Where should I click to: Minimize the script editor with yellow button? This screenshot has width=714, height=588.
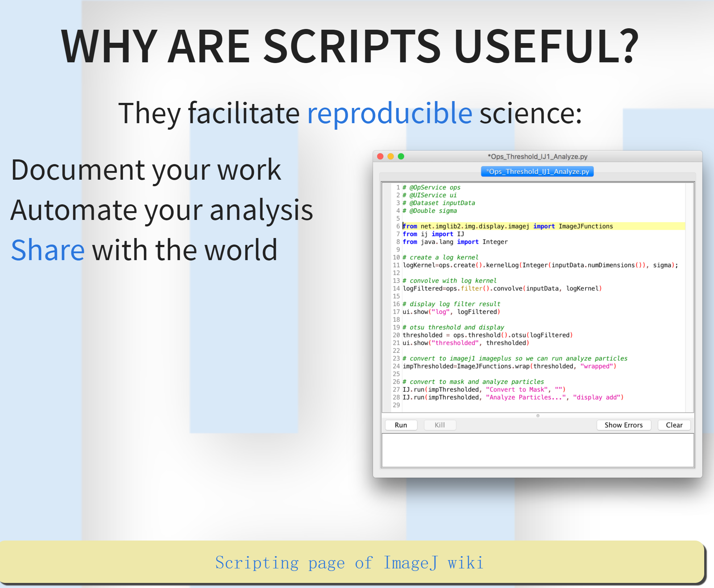pyautogui.click(x=391, y=156)
